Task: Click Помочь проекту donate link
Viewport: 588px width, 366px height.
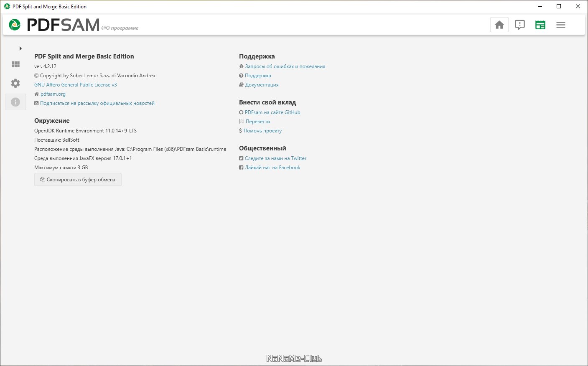Action: click(263, 131)
